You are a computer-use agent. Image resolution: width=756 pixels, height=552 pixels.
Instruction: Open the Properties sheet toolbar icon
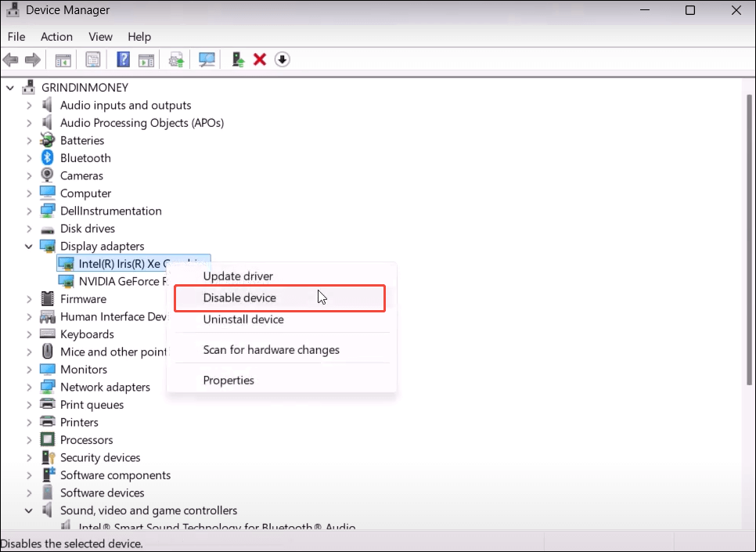[x=93, y=60]
